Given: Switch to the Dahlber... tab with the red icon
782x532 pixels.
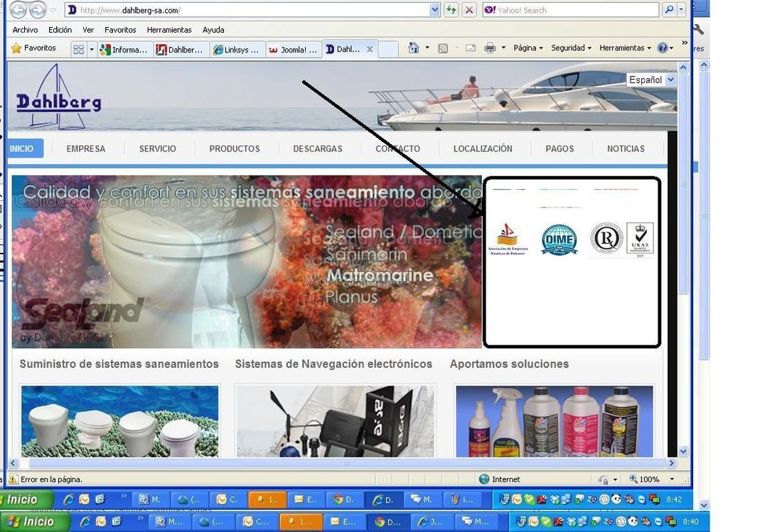Looking at the screenshot, I should (x=180, y=49).
